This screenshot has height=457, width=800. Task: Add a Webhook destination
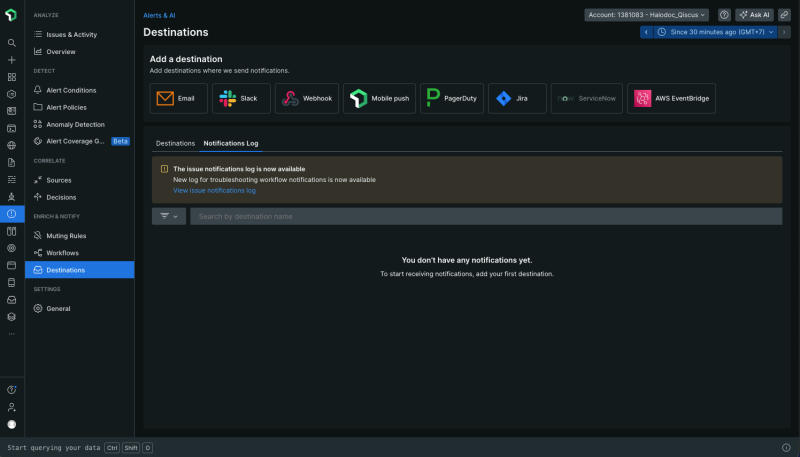(x=307, y=98)
